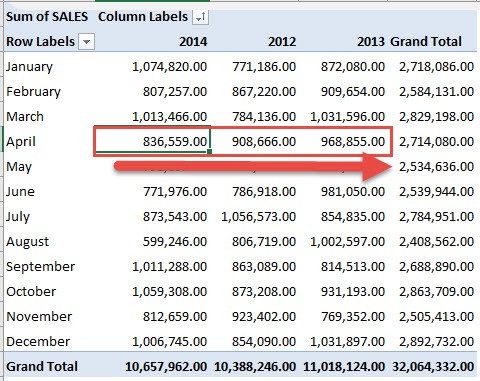Select the April row label
Viewport: 480px width, 381px height.
tap(21, 142)
